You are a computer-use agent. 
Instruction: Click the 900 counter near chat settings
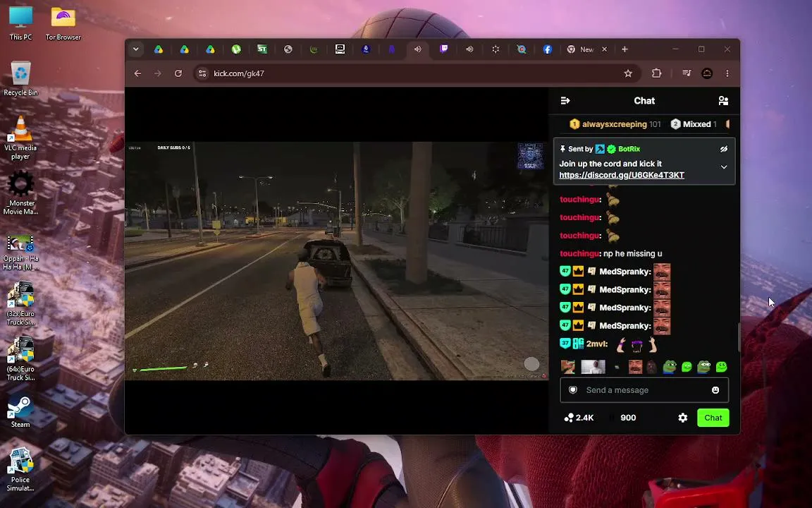pos(627,418)
